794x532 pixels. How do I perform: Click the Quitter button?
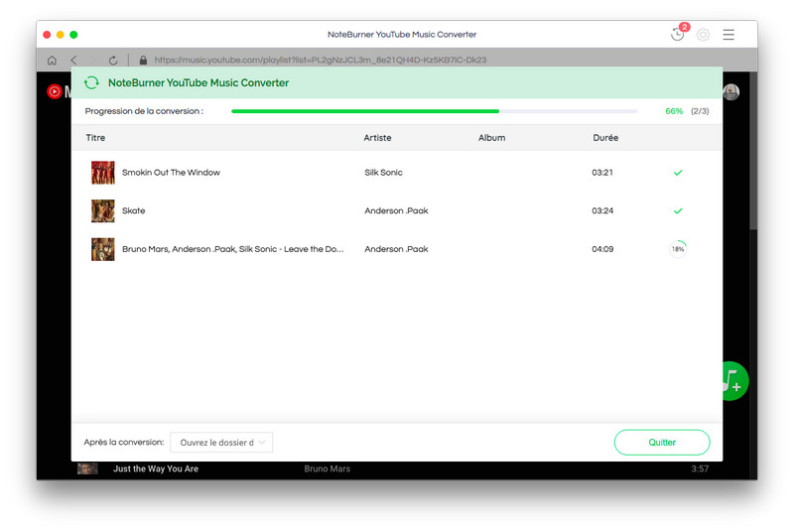662,443
